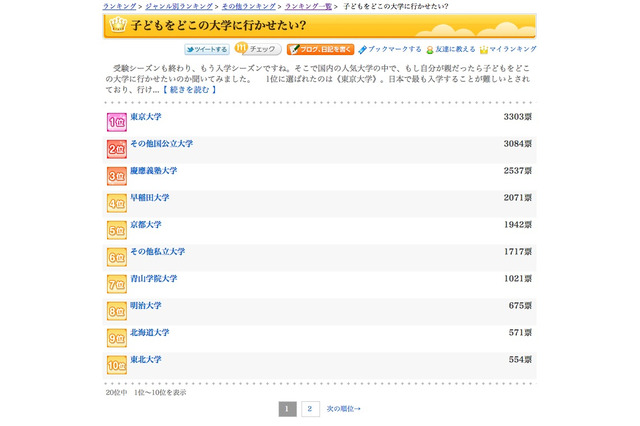Open the 早稲田大学 link
The height and width of the screenshot is (426, 640).
click(x=150, y=197)
